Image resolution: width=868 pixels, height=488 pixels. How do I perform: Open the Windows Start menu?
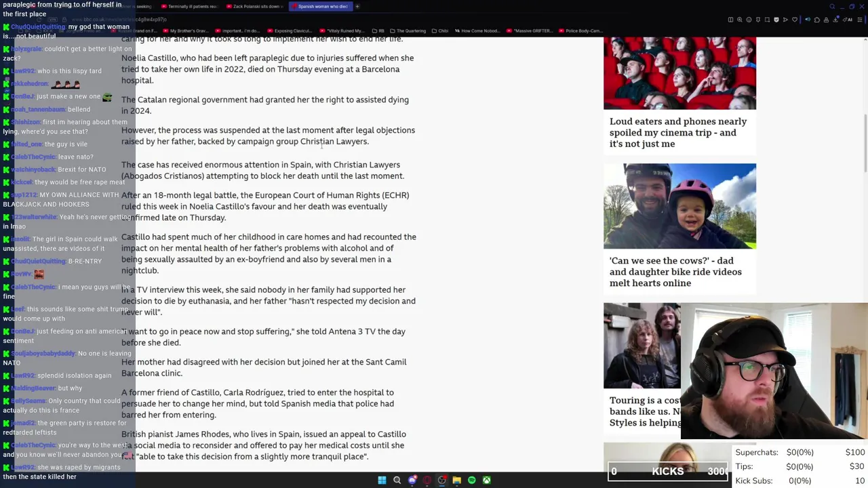382,480
